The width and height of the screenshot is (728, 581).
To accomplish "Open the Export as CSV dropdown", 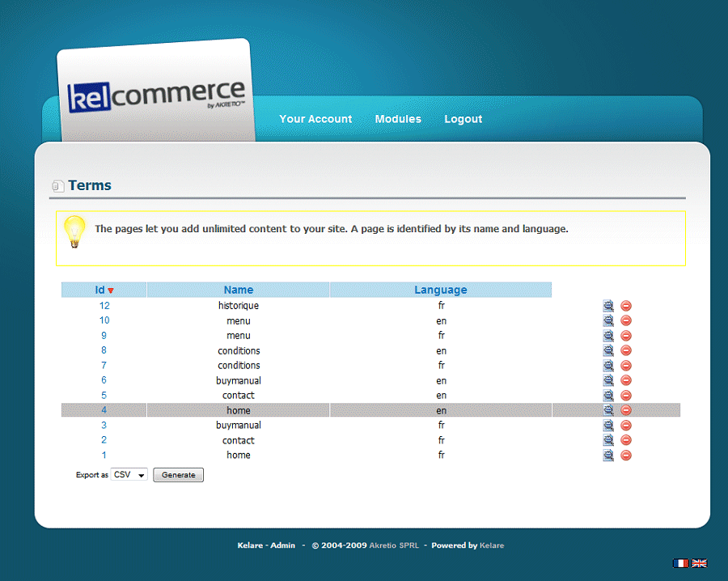I will tap(129, 475).
